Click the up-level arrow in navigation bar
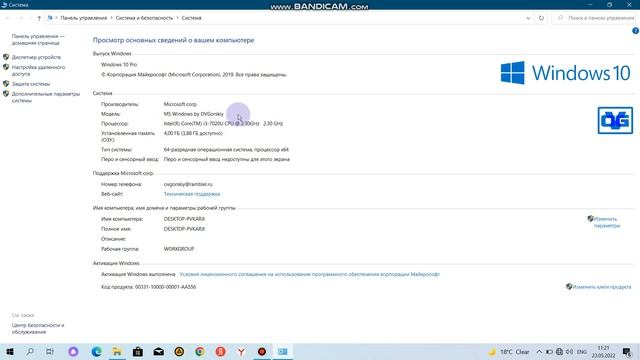The image size is (640, 360). click(x=39, y=18)
